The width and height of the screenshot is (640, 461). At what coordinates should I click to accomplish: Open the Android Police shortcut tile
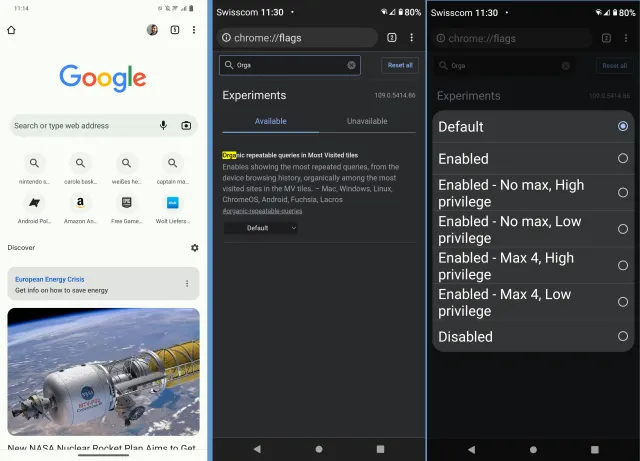click(x=34, y=209)
